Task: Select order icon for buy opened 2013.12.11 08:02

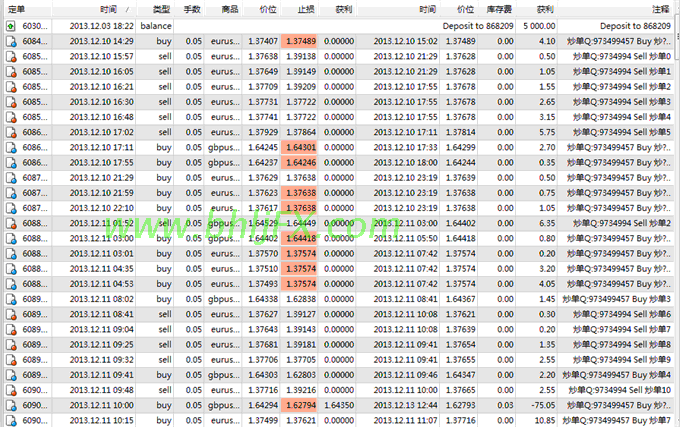Action: (x=11, y=299)
